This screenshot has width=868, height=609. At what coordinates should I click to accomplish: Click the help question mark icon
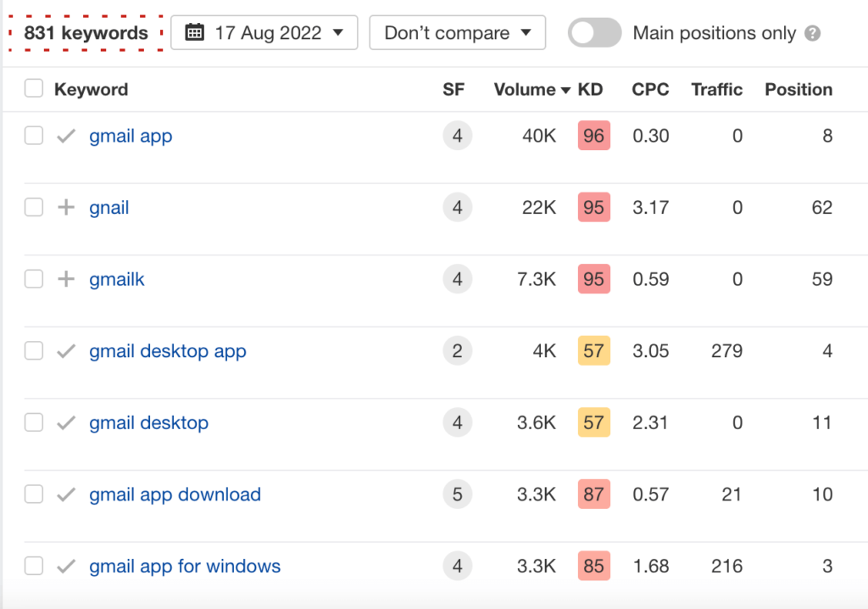click(x=813, y=34)
